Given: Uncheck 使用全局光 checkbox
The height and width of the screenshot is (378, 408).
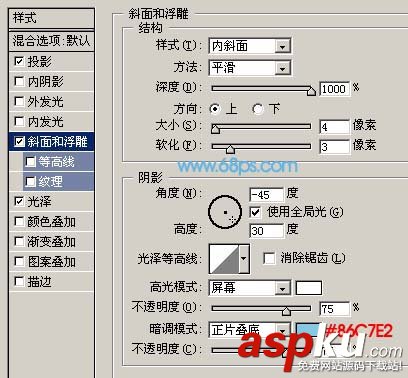Looking at the screenshot, I should click(255, 212).
